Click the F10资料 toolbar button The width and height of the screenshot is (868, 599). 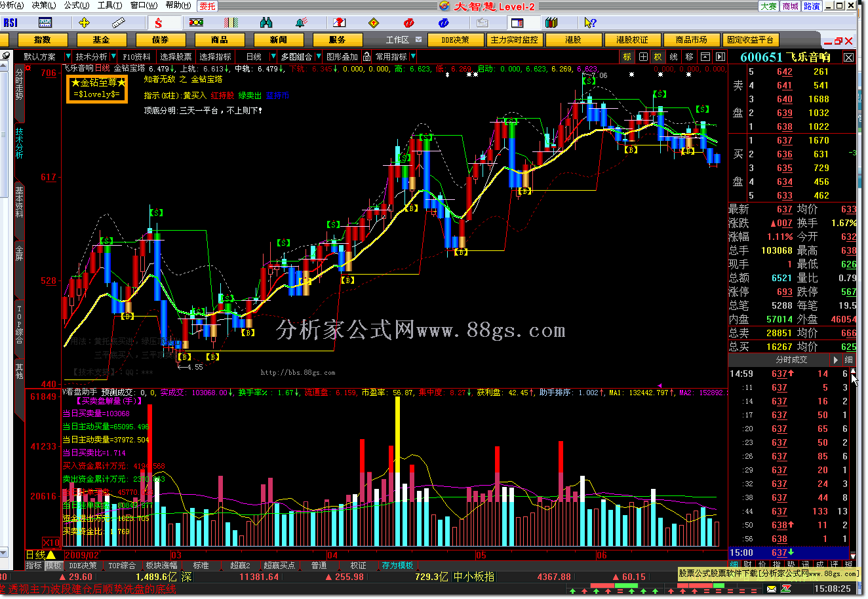(x=136, y=57)
